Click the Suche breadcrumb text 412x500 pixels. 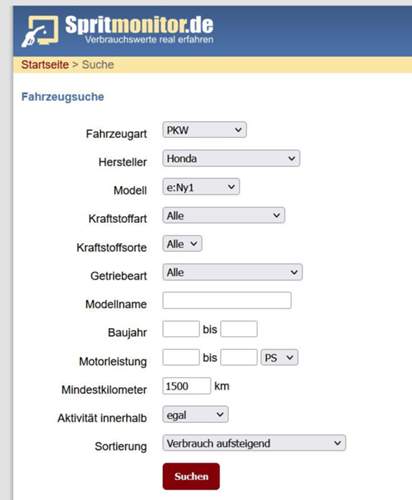coord(98,64)
